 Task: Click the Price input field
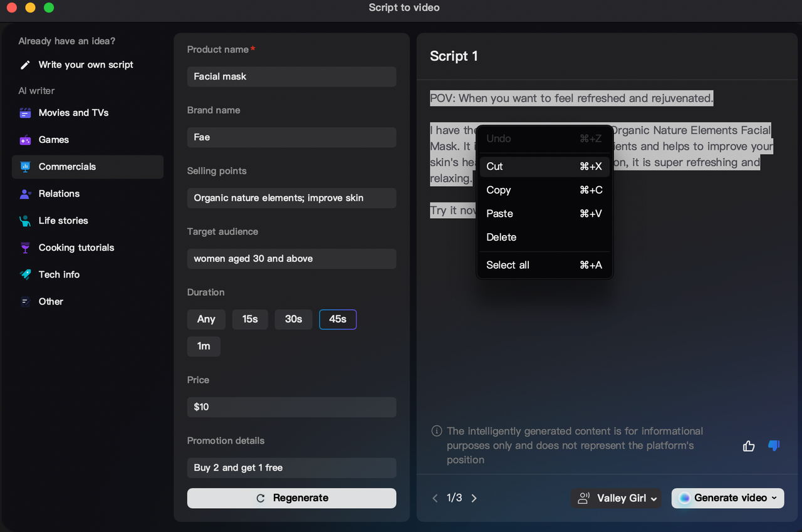point(291,407)
